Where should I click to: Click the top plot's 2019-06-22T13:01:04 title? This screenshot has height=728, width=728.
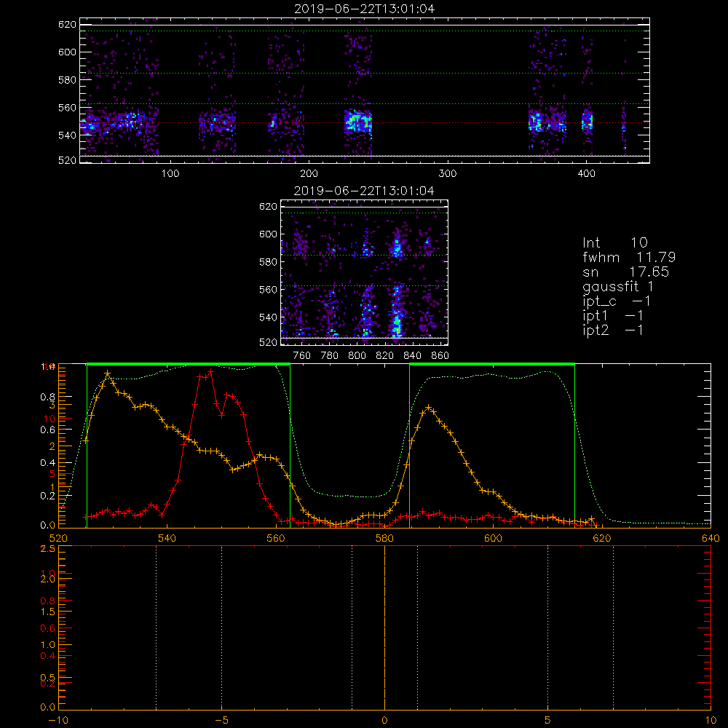point(365,8)
